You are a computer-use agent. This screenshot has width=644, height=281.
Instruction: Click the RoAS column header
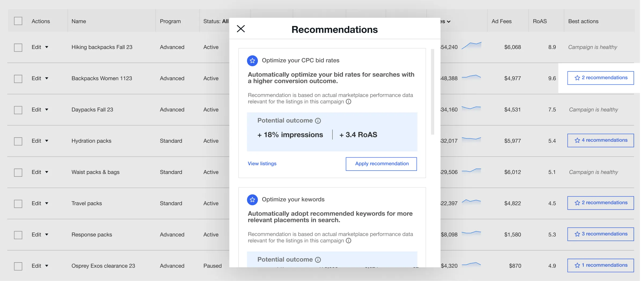pyautogui.click(x=540, y=21)
